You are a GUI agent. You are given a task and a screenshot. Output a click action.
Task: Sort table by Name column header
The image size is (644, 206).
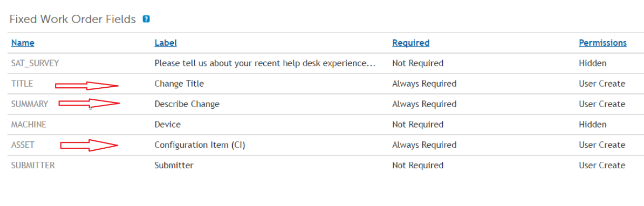[x=23, y=43]
